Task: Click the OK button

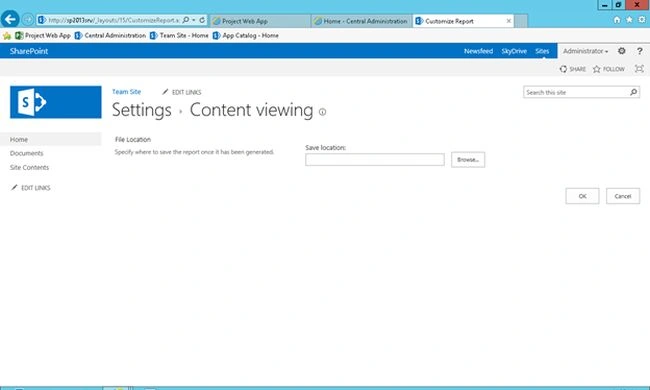Action: click(582, 196)
